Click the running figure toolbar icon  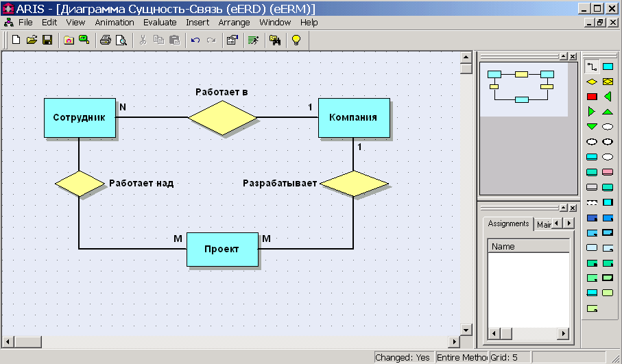254,40
